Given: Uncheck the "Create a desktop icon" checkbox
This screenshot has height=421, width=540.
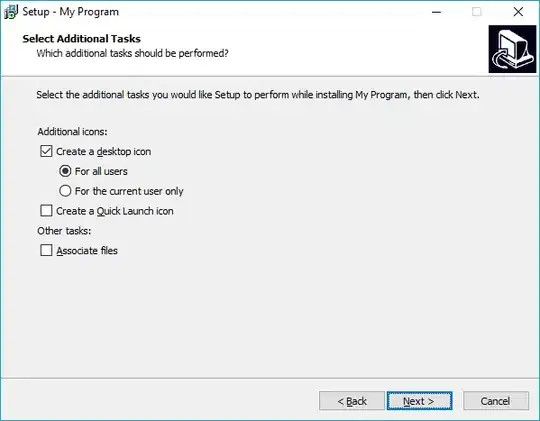Looking at the screenshot, I should click(46, 151).
